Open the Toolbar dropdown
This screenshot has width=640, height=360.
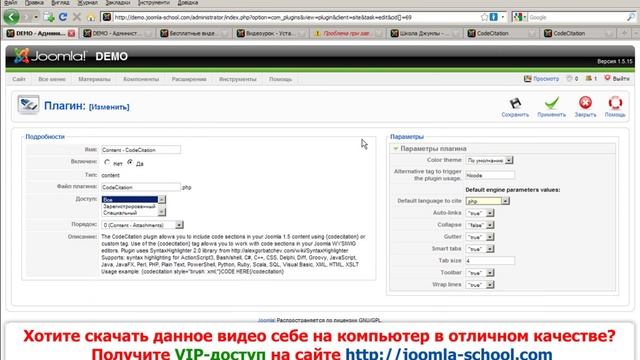[480, 273]
